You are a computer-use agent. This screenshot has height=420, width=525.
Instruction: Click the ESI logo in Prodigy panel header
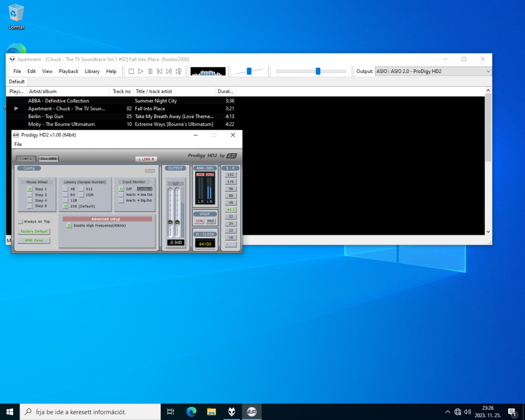point(232,156)
